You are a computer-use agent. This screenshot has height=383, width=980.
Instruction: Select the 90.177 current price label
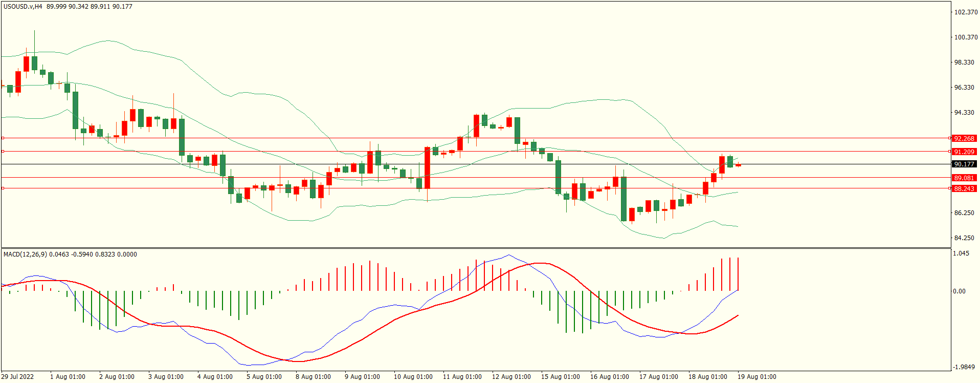964,164
